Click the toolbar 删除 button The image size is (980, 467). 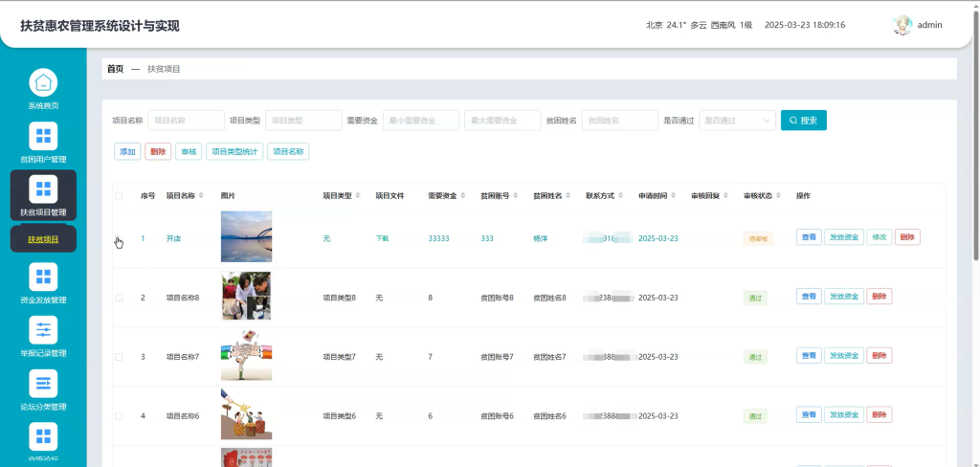point(158,151)
